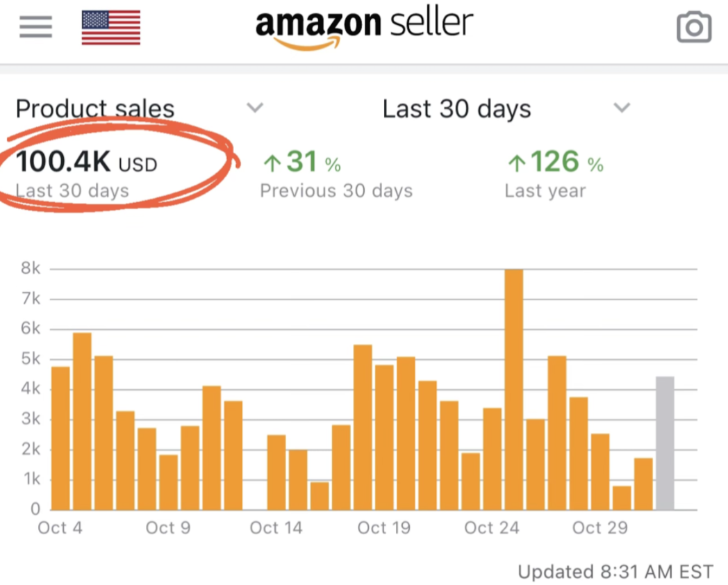Select the Product sales metric label
The image size is (728, 585).
pos(95,109)
